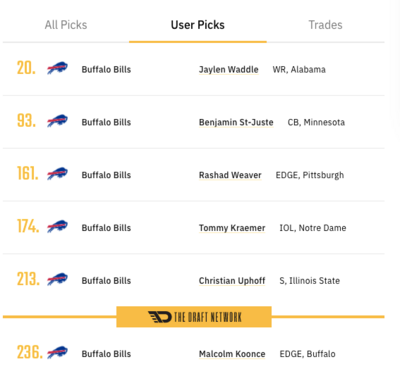Open Jaylen Waddle player link
This screenshot has width=400, height=376.
click(x=229, y=69)
